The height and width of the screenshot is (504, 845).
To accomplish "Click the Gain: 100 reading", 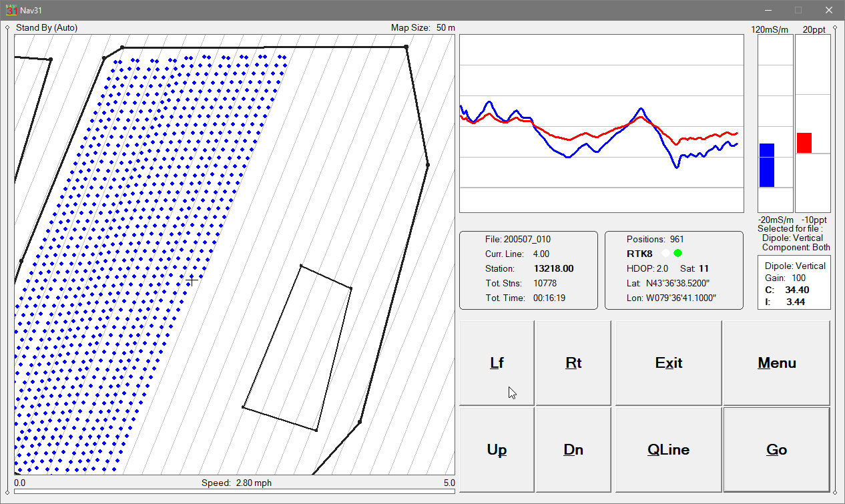I will pos(785,278).
